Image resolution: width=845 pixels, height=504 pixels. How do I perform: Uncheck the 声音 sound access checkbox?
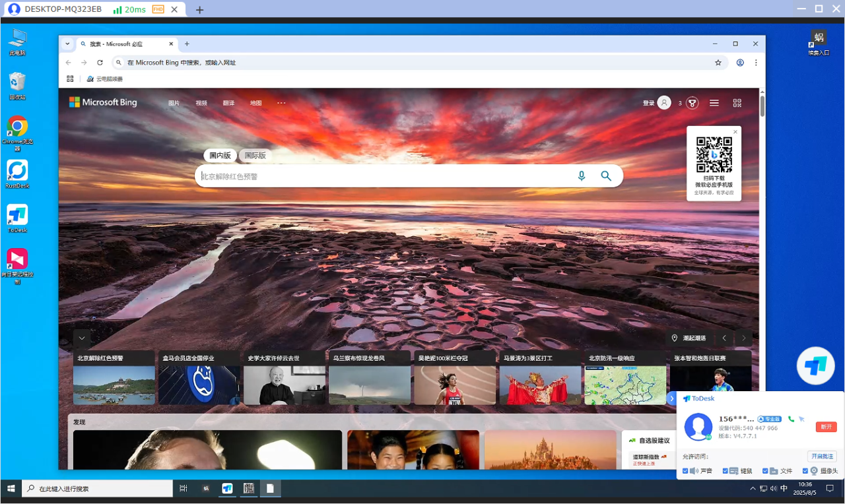click(685, 471)
